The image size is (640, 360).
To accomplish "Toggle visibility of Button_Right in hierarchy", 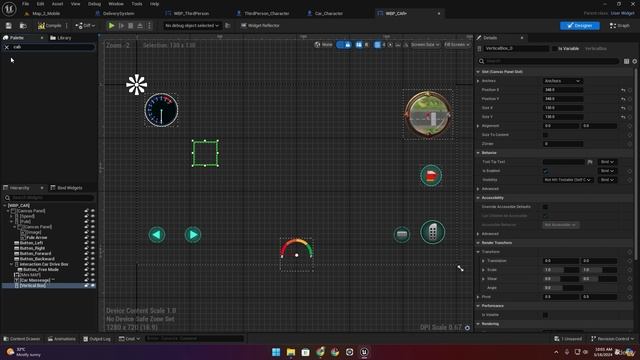I will coord(93,248).
